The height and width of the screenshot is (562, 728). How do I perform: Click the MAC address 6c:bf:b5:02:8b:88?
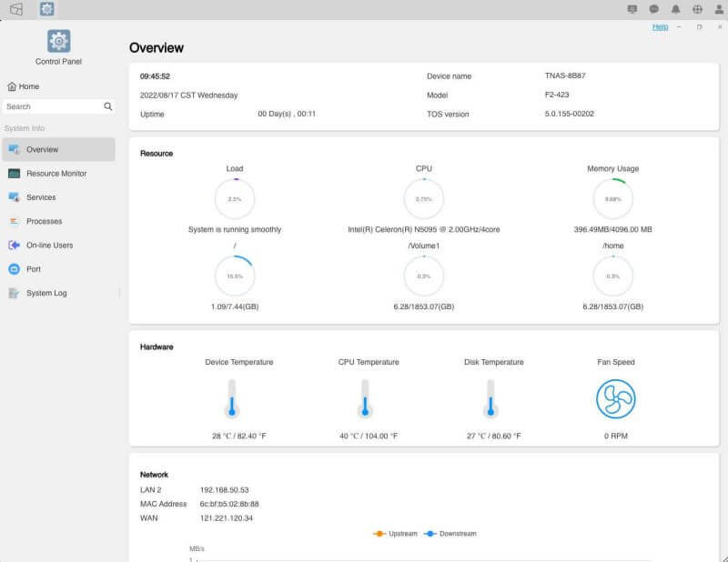229,504
